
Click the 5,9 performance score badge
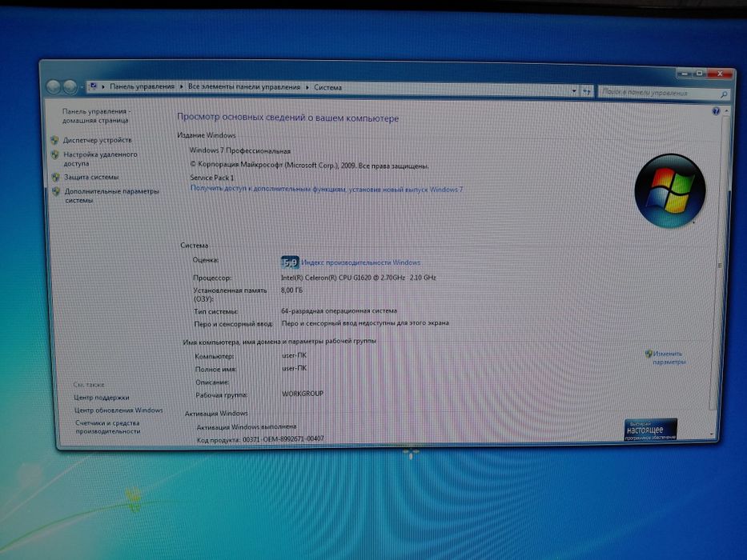tap(290, 262)
